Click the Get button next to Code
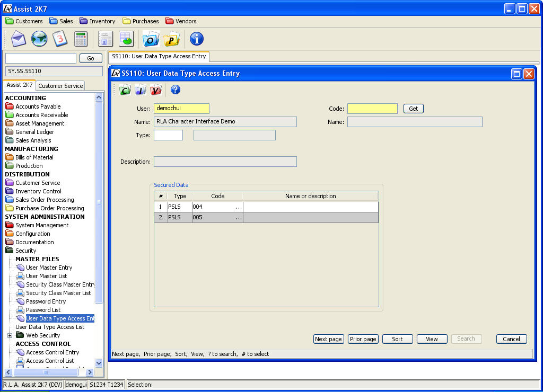The height and width of the screenshot is (392, 543). [414, 109]
